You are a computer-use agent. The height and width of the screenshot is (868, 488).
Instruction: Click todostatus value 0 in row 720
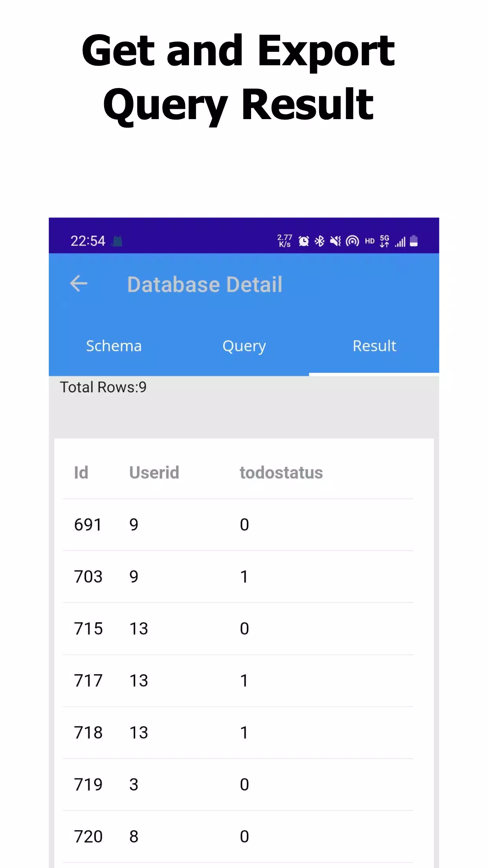[x=244, y=836]
